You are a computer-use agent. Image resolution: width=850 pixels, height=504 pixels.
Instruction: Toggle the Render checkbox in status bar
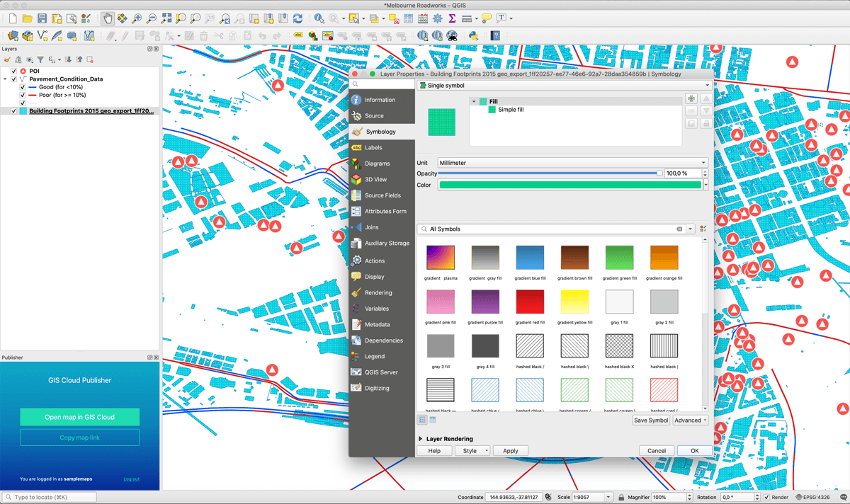click(x=766, y=498)
